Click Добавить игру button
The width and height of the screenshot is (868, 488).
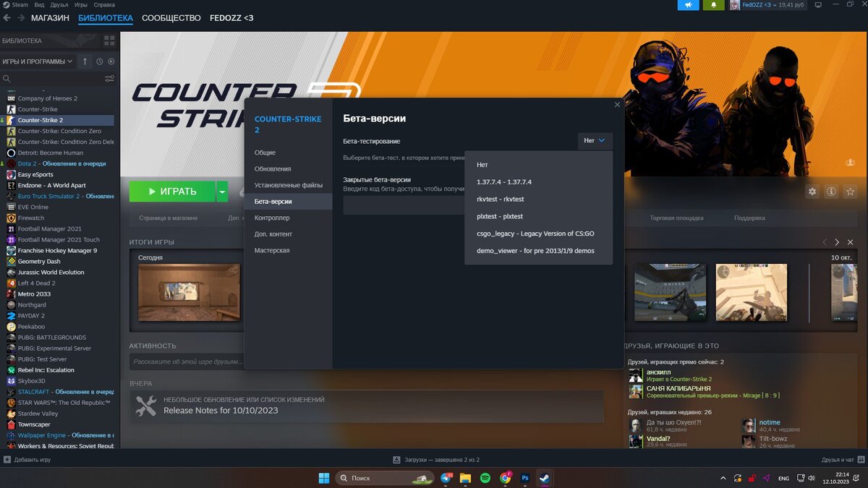click(27, 460)
